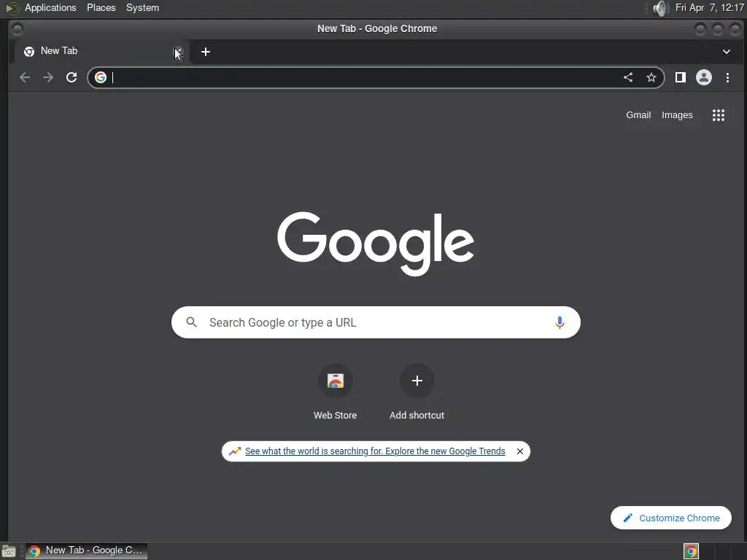Click the browser forward arrow
The height and width of the screenshot is (560, 747).
tap(48, 77)
